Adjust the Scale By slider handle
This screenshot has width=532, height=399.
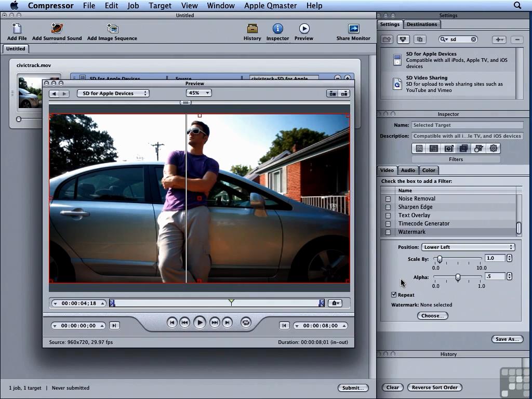[440, 259]
